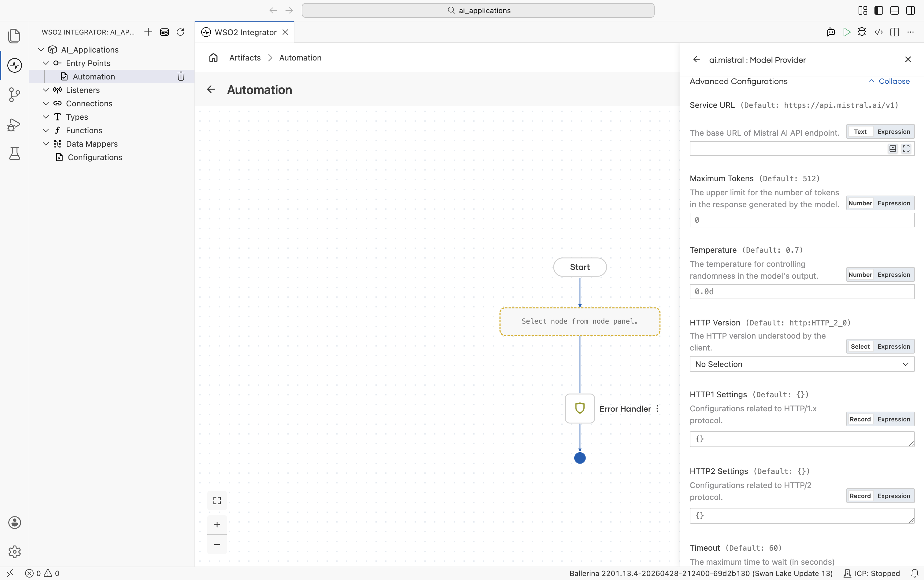Click the Select node from node panel placeholder
Screen dimensions: 924x580
pos(580,321)
